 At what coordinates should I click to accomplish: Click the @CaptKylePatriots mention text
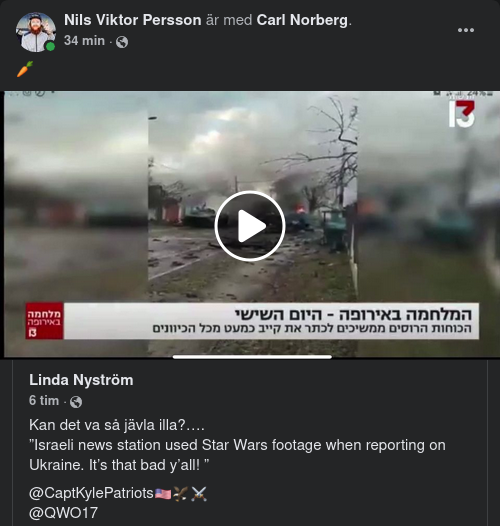pos(91,493)
